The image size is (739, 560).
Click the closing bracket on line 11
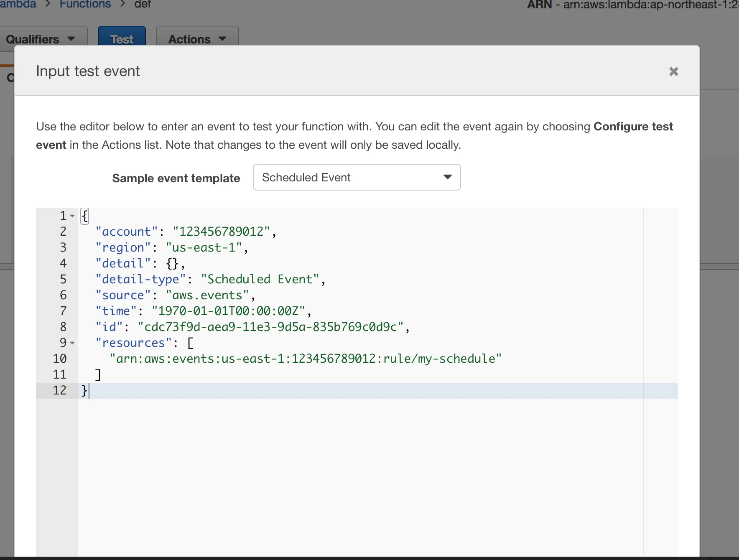(x=98, y=374)
